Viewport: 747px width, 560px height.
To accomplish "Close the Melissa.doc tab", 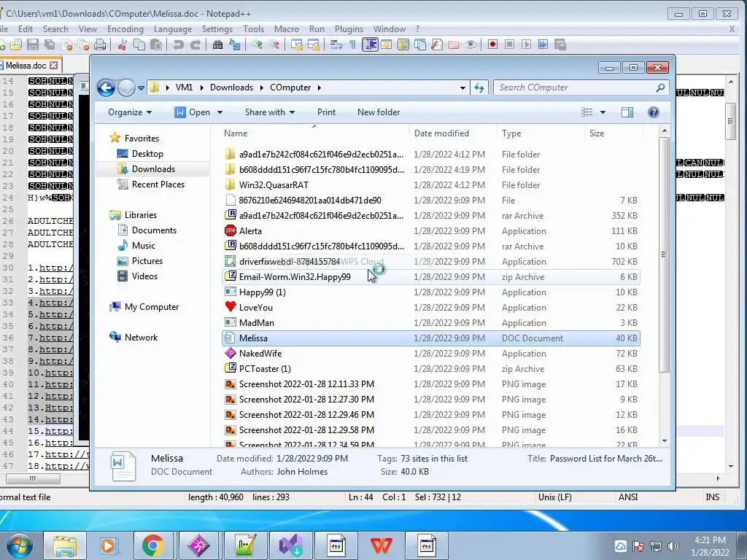I will [54, 65].
